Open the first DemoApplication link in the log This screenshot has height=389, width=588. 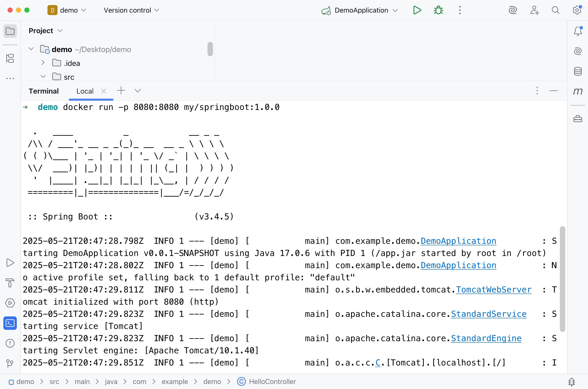coord(458,241)
